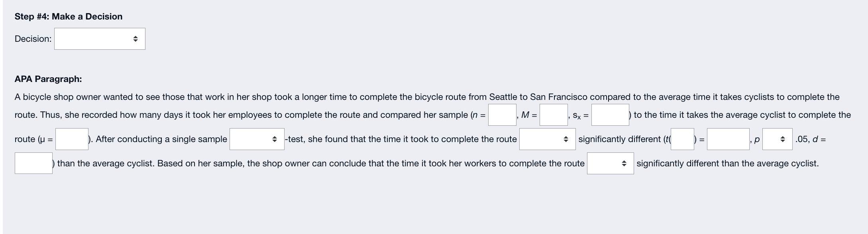Click the n = input field
Image resolution: width=868 pixels, height=234 pixels.
(x=502, y=115)
